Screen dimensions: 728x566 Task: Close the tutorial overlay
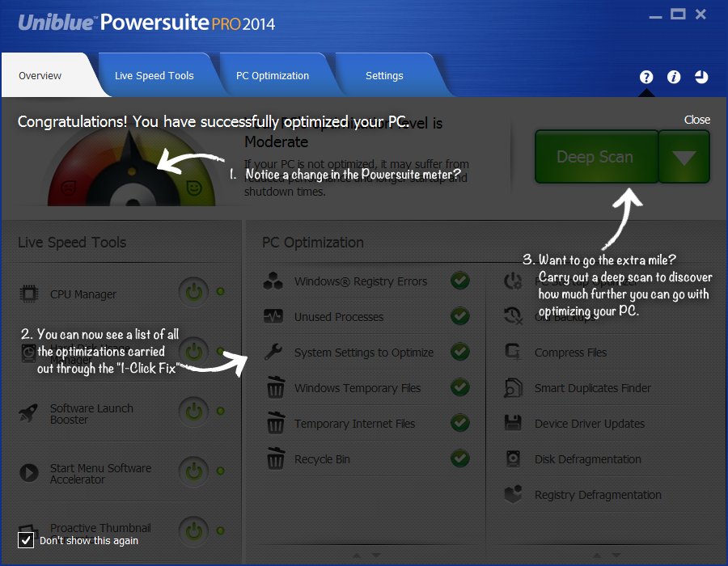pos(697,120)
